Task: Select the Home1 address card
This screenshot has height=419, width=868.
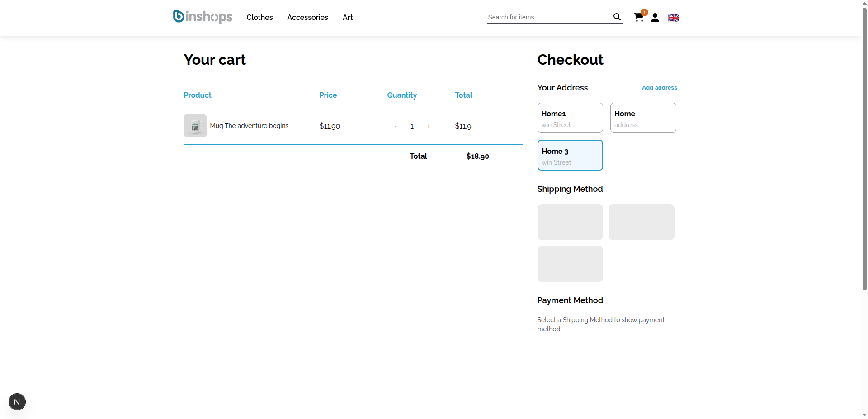Action: pyautogui.click(x=570, y=118)
